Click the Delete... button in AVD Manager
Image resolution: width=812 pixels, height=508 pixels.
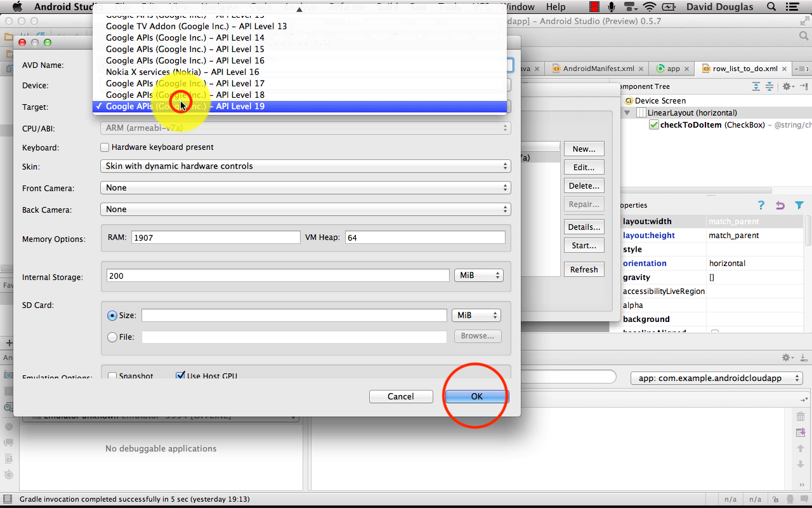tap(584, 186)
